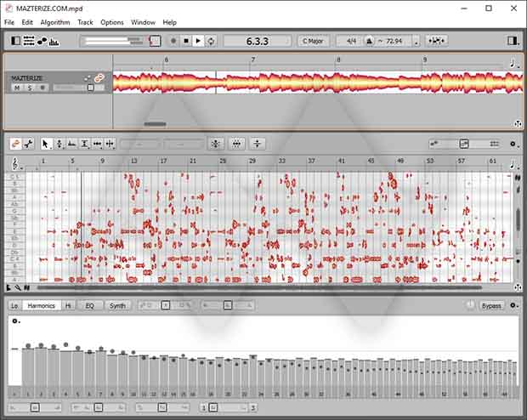This screenshot has height=420, width=527.
Task: Select the Formant tool
Action: point(71,144)
